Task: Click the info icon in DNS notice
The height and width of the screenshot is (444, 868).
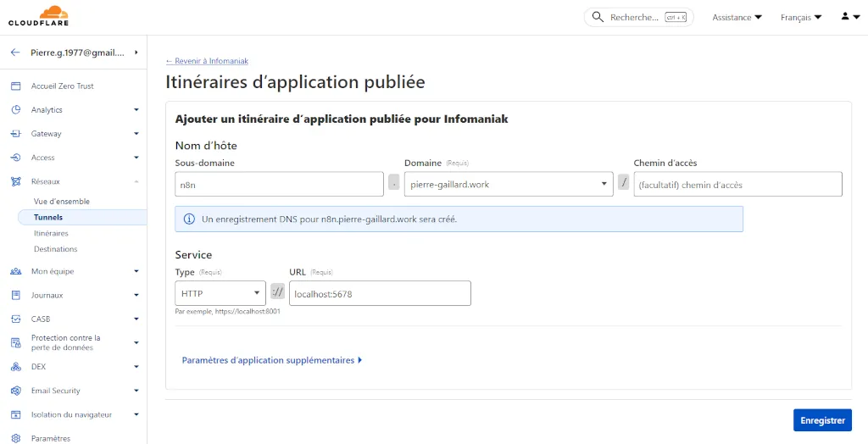Action: (189, 219)
